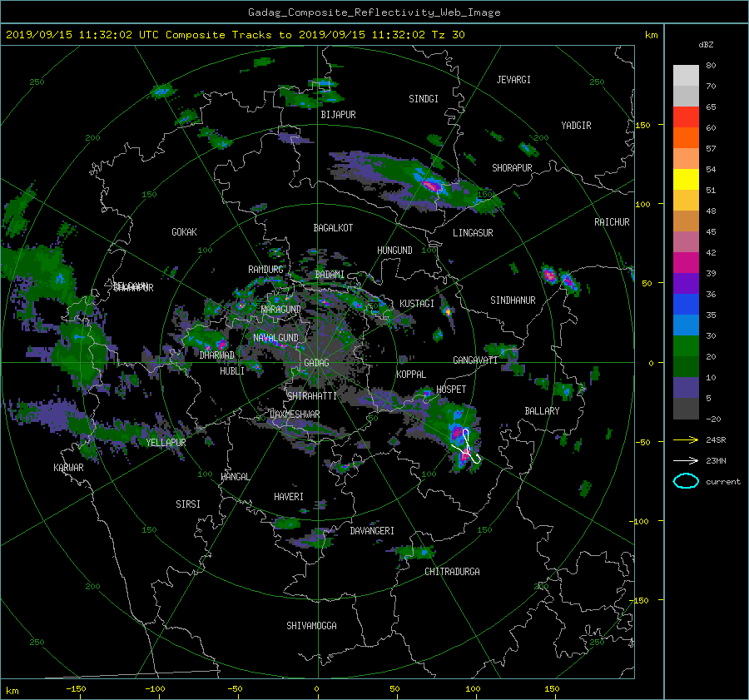Image resolution: width=749 pixels, height=700 pixels.
Task: Click the GOKAK city label
Action: click(x=185, y=232)
